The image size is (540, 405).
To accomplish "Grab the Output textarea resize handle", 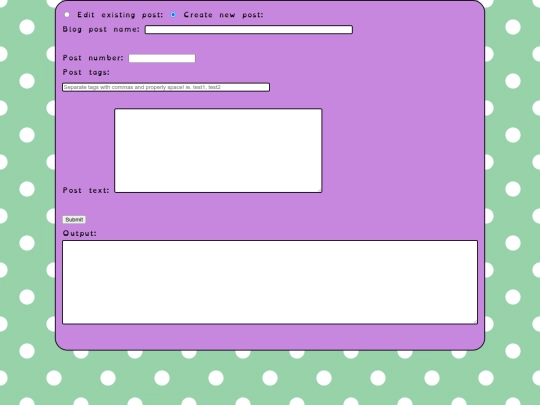I will pyautogui.click(x=475, y=321).
